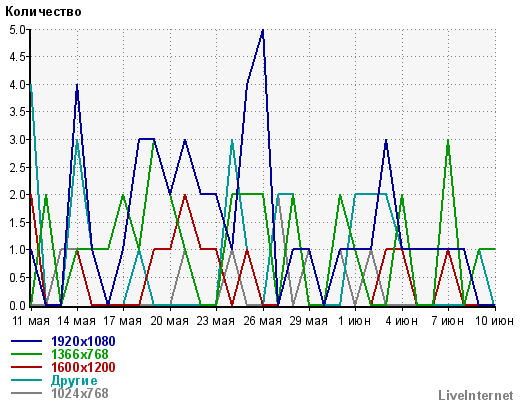Click the 26 мая date label
Image resolution: width=520 pixels, height=405 pixels.
point(262,321)
